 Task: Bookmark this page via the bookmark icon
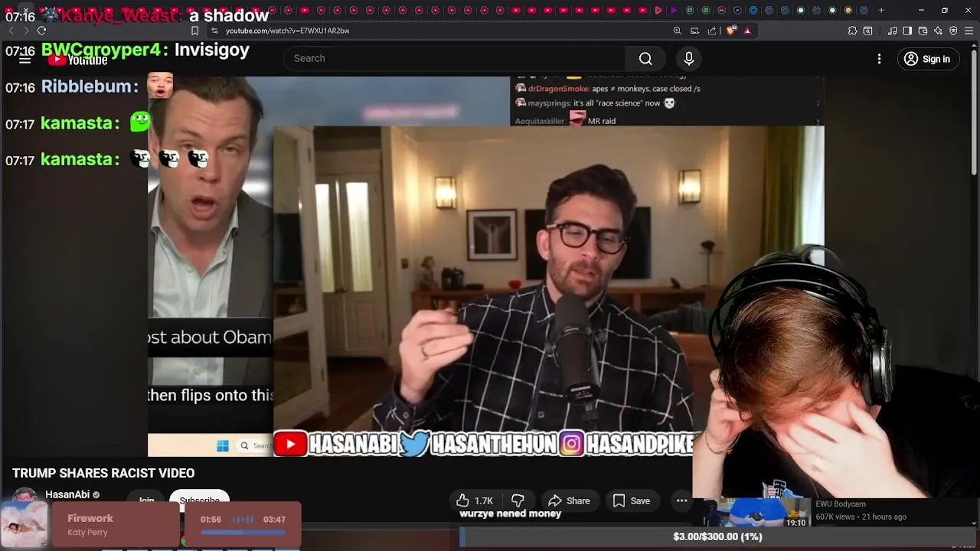coord(194,31)
